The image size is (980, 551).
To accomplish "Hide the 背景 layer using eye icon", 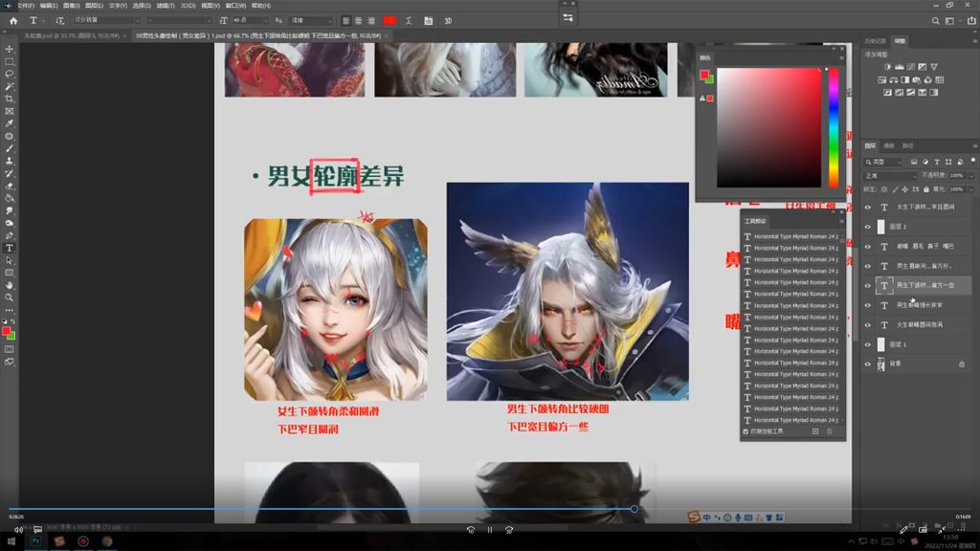I will (x=868, y=364).
